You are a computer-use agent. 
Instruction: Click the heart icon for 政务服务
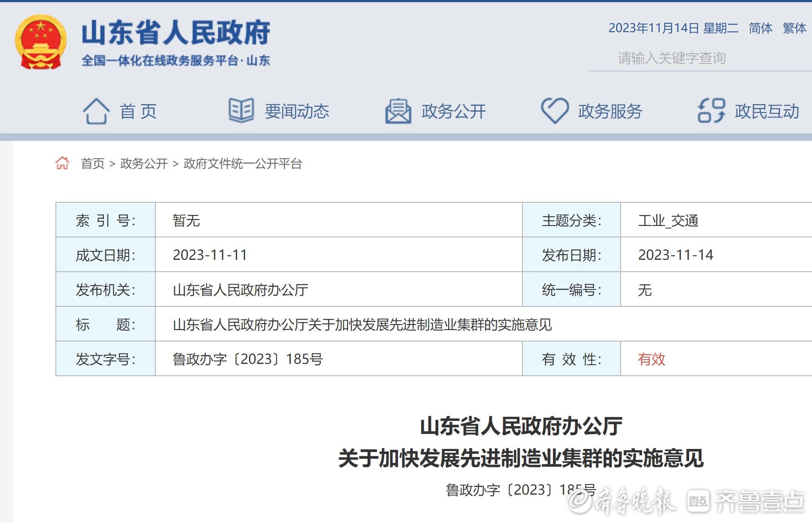tap(555, 111)
